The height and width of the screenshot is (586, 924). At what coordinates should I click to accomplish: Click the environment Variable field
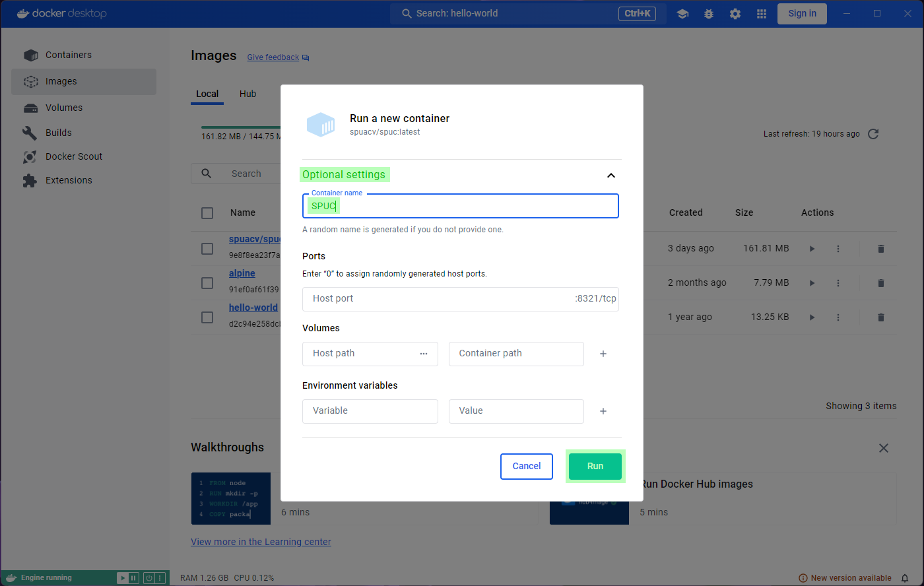(370, 411)
